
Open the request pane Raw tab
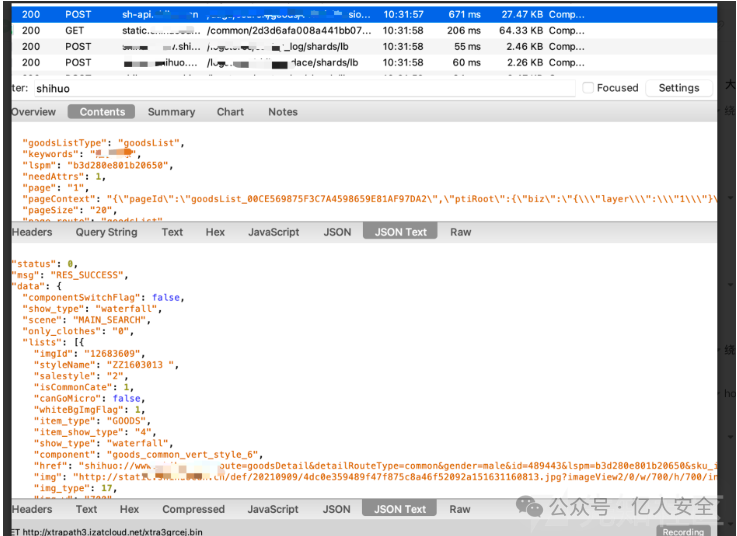[x=460, y=232]
